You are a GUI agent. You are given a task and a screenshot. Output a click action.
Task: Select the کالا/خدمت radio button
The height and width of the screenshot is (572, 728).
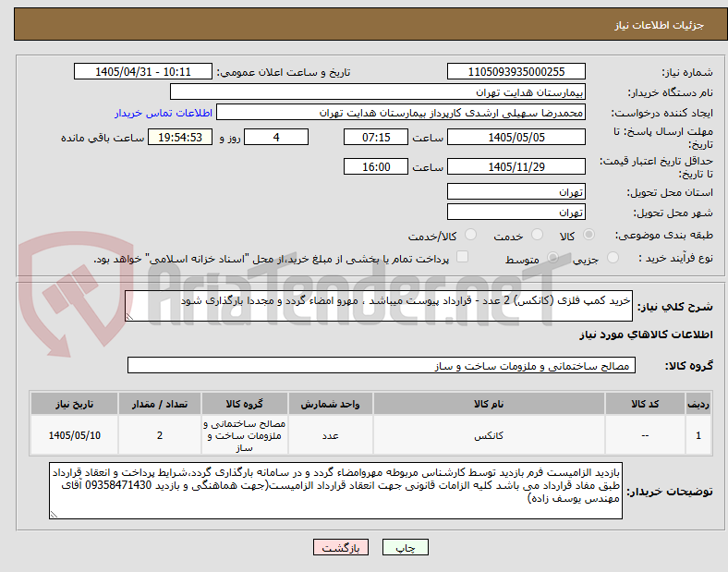point(471,235)
